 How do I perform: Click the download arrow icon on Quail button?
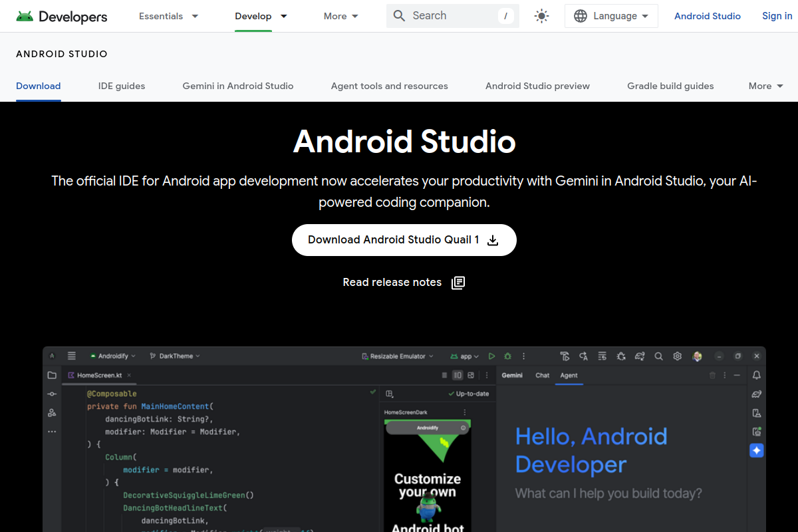pos(493,240)
